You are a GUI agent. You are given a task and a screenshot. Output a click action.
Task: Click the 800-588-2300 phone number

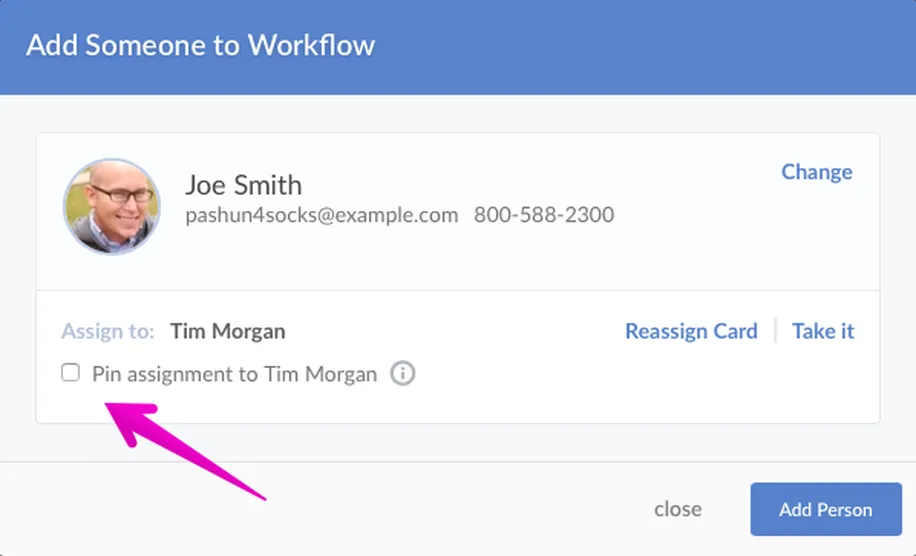point(544,215)
